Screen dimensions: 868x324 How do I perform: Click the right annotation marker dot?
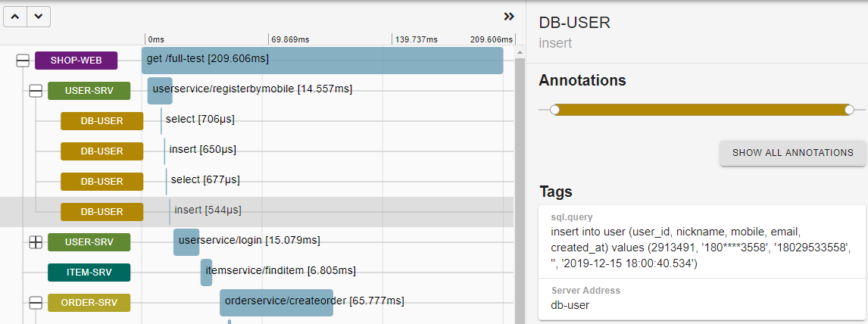pos(849,110)
